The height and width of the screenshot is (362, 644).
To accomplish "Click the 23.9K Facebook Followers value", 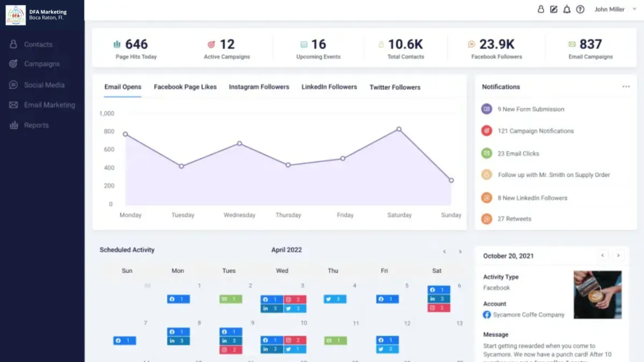I will coord(497,44).
